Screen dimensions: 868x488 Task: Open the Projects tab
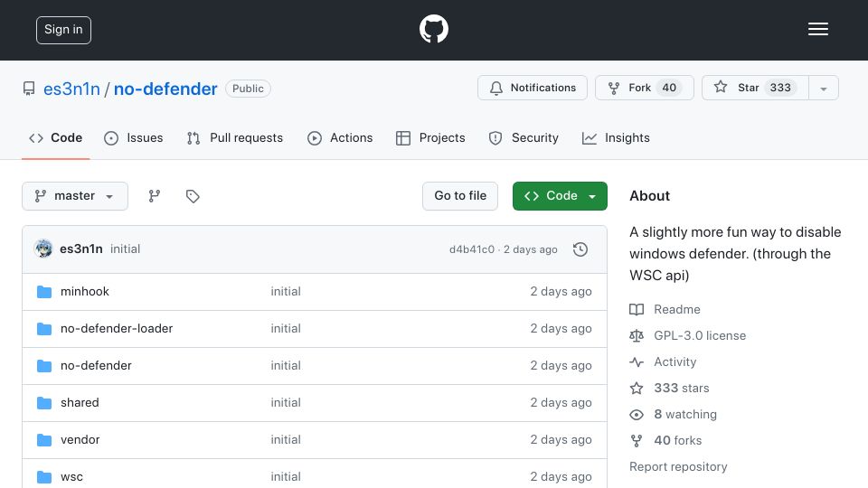[430, 137]
